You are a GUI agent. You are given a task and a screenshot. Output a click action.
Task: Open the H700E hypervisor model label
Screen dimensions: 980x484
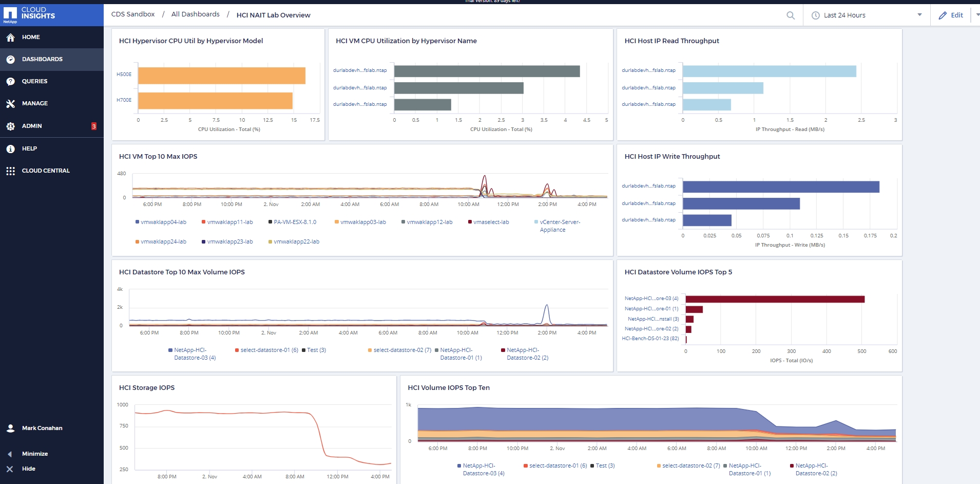pos(124,100)
